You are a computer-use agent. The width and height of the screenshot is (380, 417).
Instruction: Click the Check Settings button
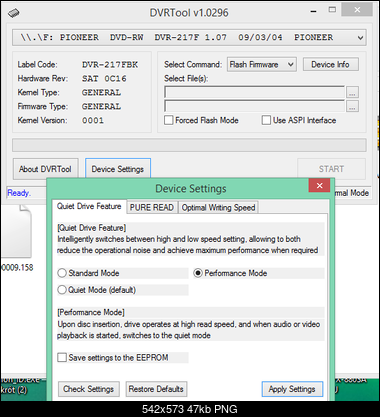coord(89,389)
